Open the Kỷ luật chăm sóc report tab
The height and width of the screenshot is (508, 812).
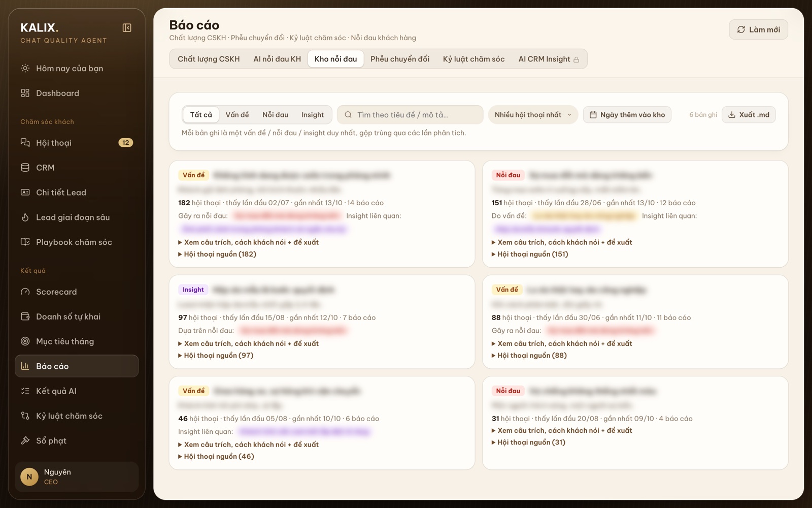(x=473, y=59)
